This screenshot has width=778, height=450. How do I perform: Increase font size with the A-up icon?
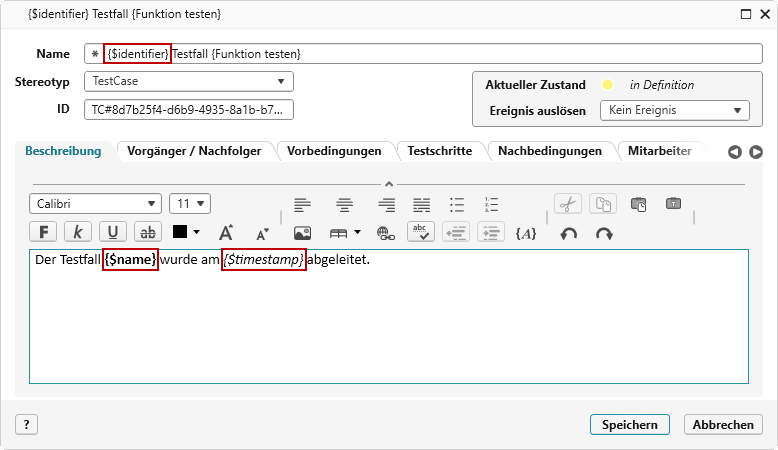tap(226, 233)
